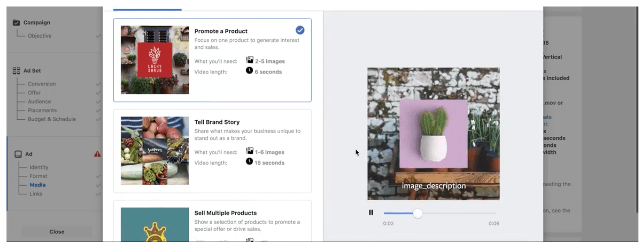
Task: Click the Ad Set grid icon
Action: 16,71
